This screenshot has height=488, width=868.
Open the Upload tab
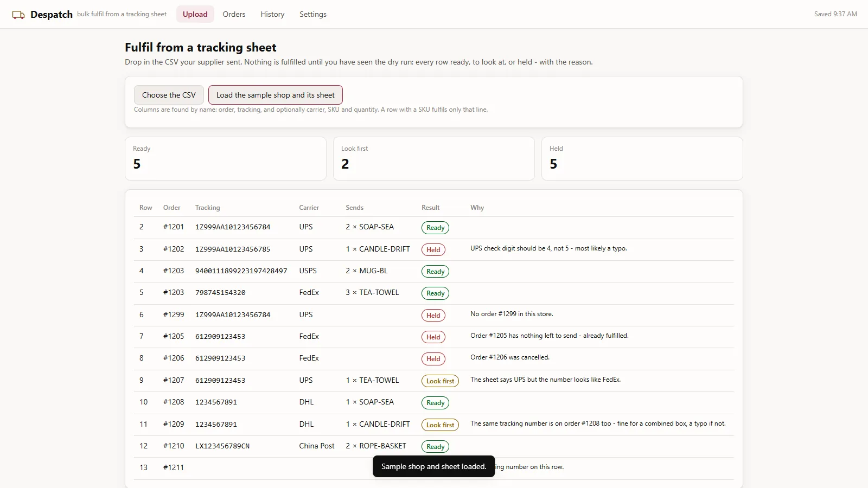pyautogui.click(x=195, y=14)
